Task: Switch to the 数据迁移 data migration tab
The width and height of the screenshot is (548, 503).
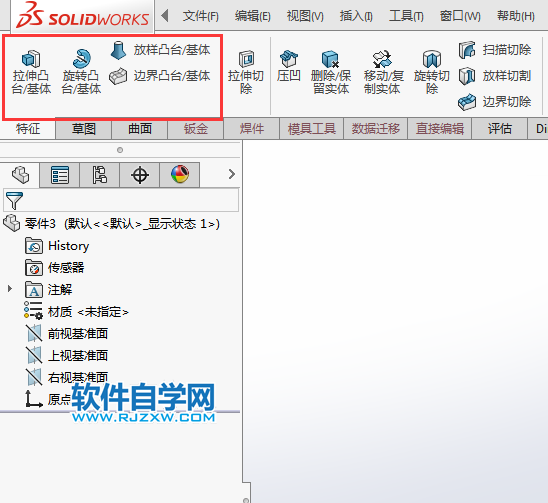Action: click(376, 129)
